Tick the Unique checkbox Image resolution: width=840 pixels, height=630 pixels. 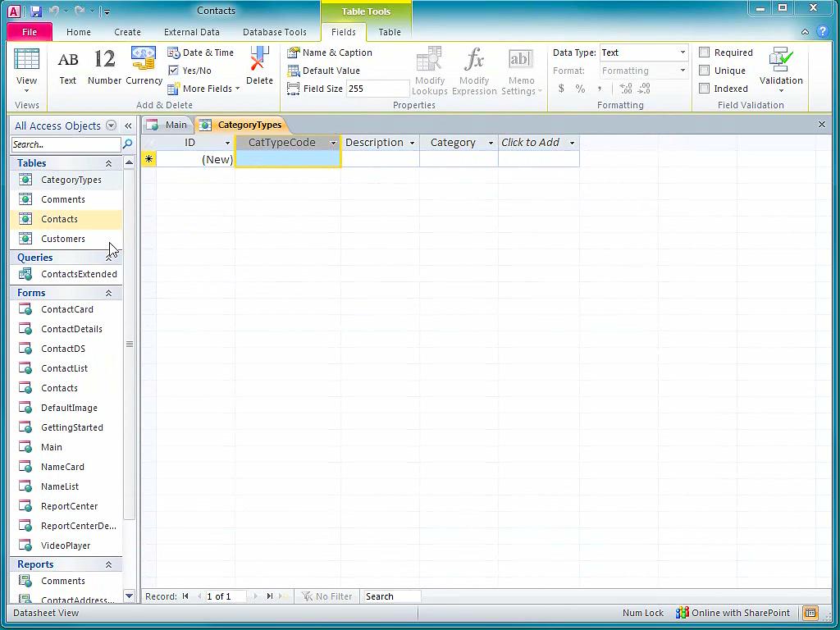point(705,71)
